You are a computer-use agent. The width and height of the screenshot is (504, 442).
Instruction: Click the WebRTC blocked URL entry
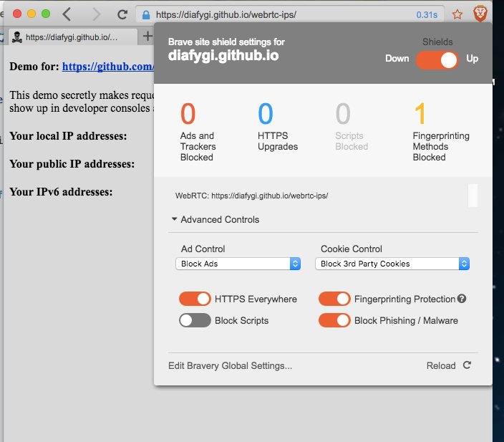pos(252,196)
